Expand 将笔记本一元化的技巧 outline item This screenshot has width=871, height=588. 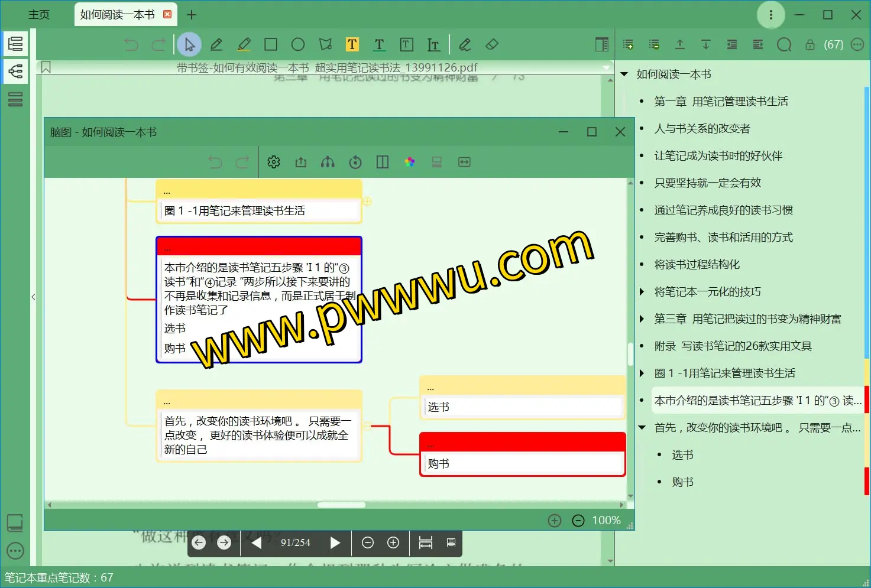coord(642,291)
